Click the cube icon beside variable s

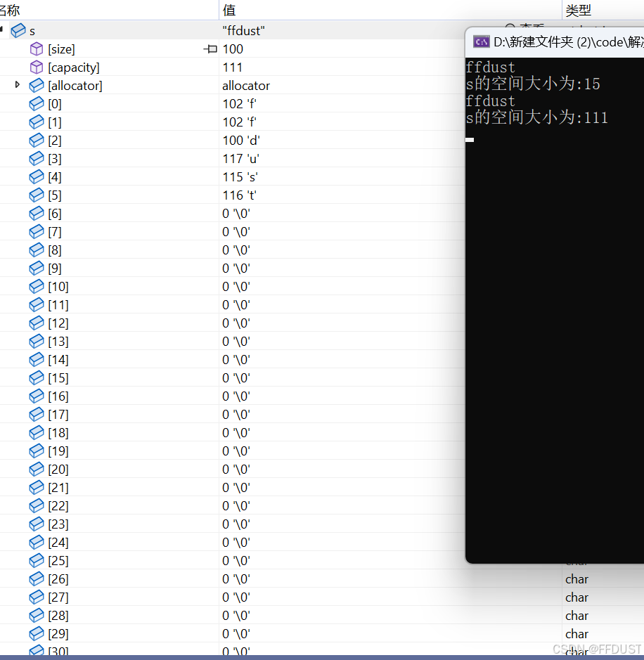(18, 31)
